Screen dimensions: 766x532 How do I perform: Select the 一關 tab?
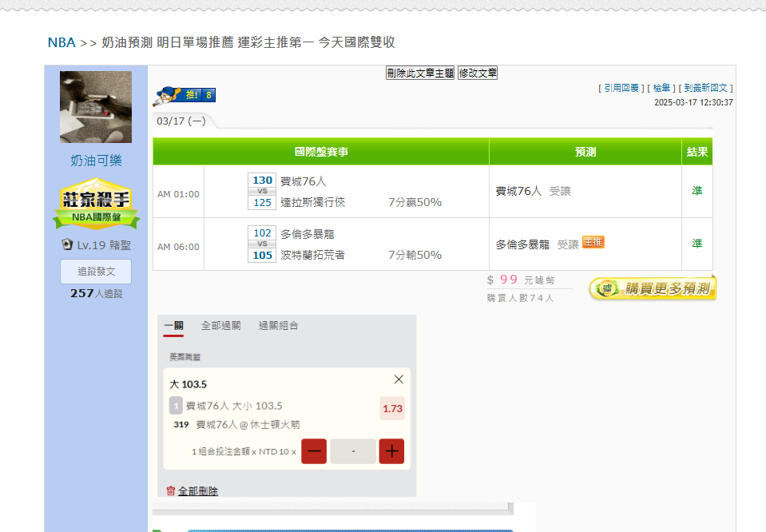pyautogui.click(x=173, y=326)
